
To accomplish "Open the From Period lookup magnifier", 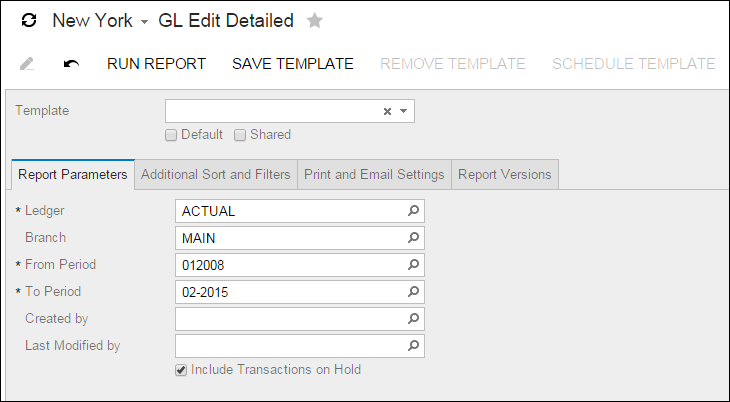I will [414, 265].
